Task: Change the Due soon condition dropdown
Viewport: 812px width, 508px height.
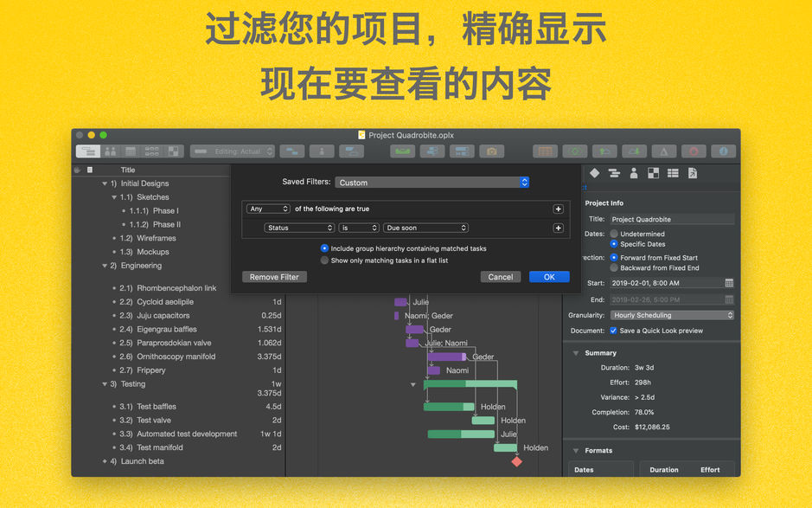Action: (x=425, y=228)
